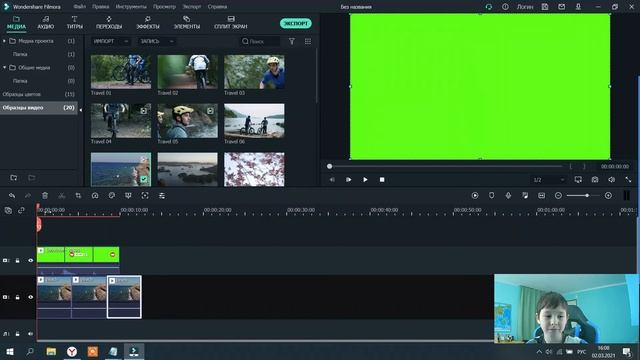Switch to the Аудио tab

[x=46, y=23]
